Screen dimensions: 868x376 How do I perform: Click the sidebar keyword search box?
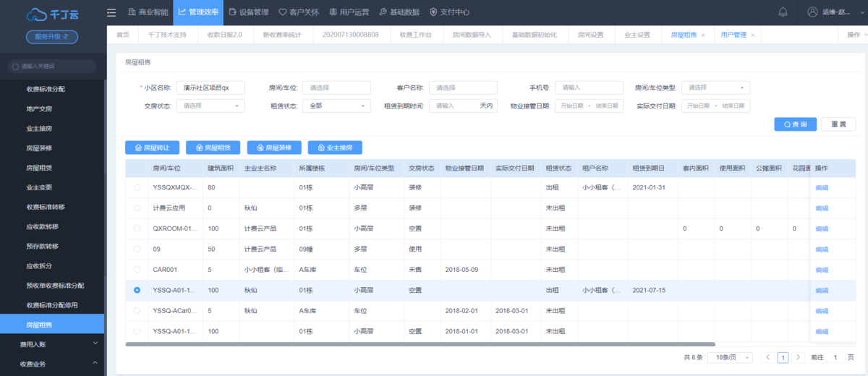pos(52,66)
